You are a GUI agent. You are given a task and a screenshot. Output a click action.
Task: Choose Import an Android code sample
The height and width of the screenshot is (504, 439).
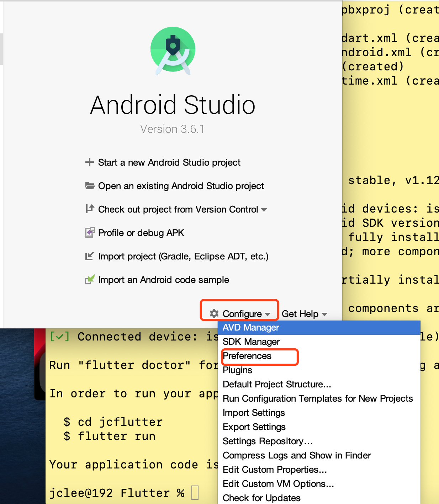point(164,280)
